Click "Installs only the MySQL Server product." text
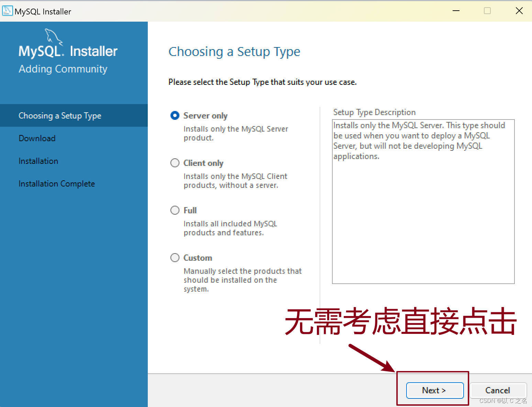532x407 pixels. [236, 133]
